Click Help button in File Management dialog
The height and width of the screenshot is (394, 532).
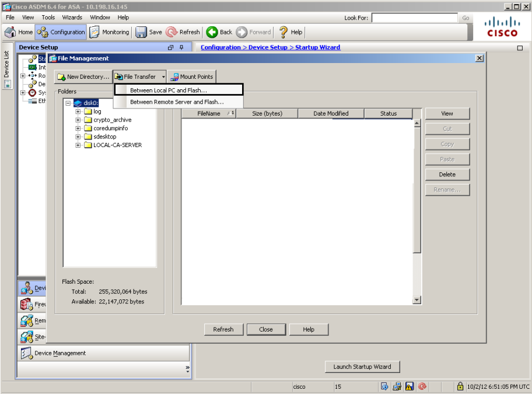tap(309, 329)
